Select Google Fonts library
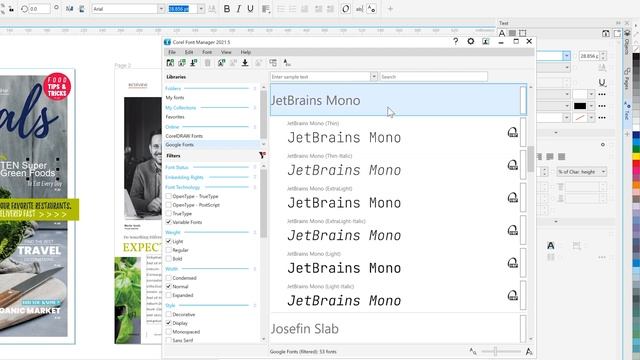The image size is (640, 360). pos(180,144)
